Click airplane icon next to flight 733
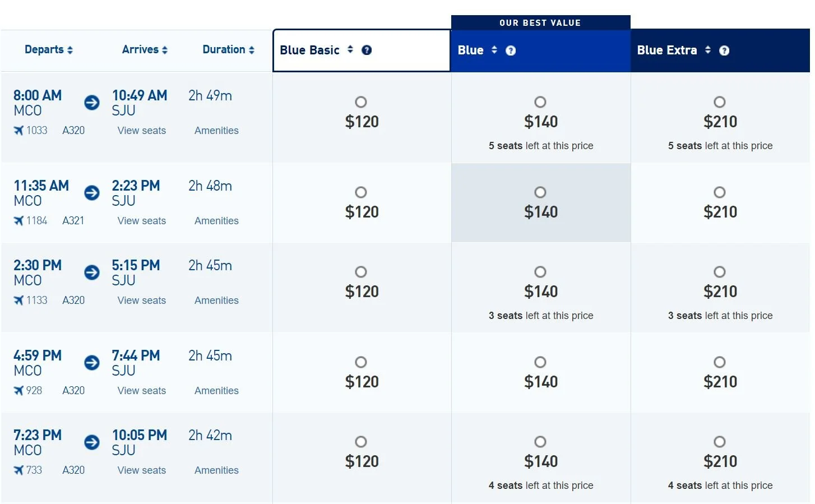Screen dimensions: 815x504 [x=18, y=470]
